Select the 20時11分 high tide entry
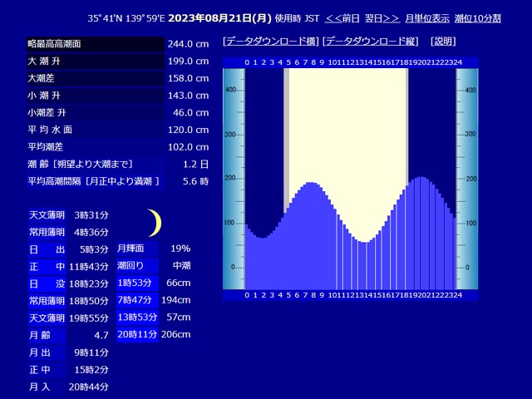Screen dimensions: 532x399 click(x=137, y=334)
